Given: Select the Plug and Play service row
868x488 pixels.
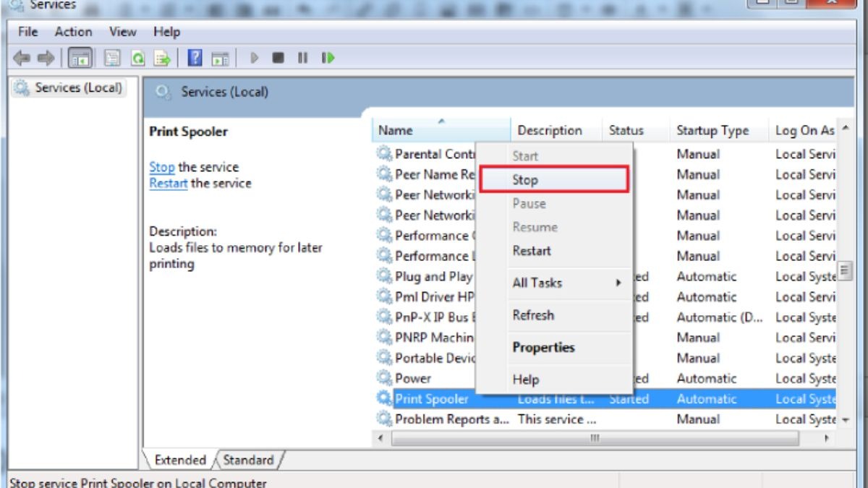Looking at the screenshot, I should pyautogui.click(x=606, y=276).
